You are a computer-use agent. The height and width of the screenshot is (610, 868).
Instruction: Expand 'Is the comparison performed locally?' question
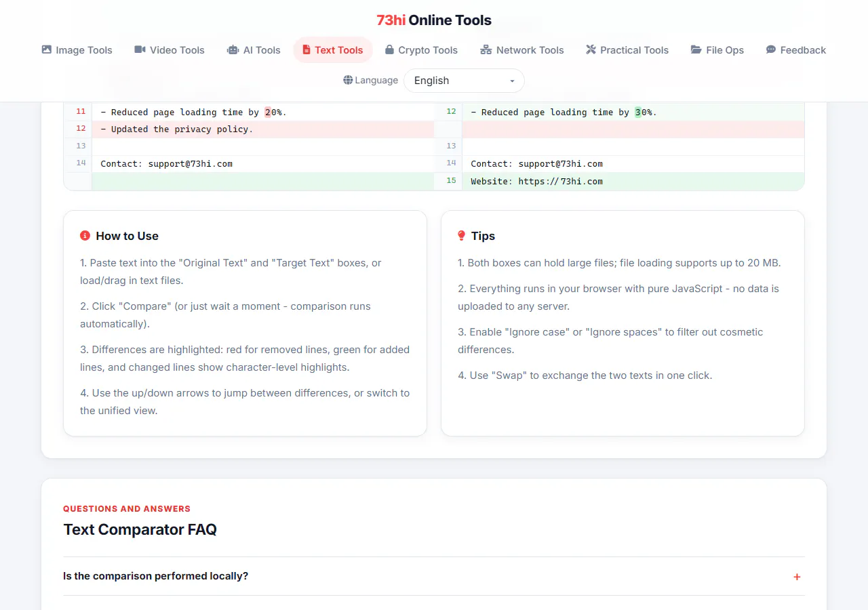(x=434, y=576)
